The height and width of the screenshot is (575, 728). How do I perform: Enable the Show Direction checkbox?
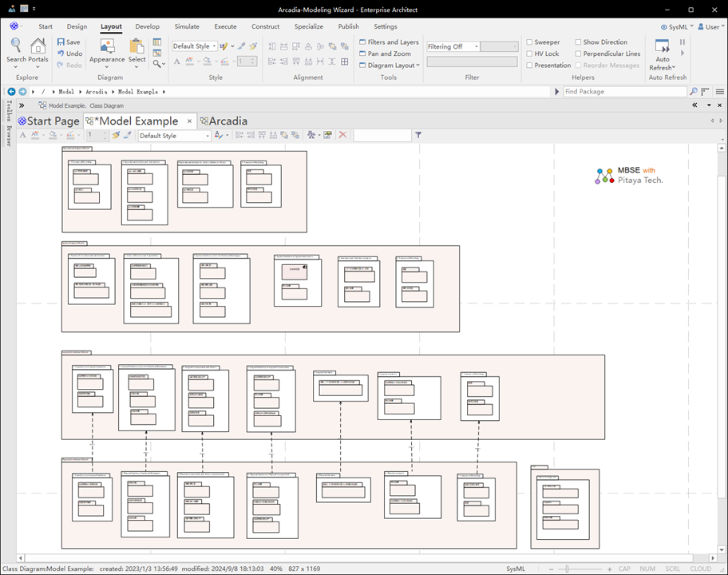click(x=578, y=42)
